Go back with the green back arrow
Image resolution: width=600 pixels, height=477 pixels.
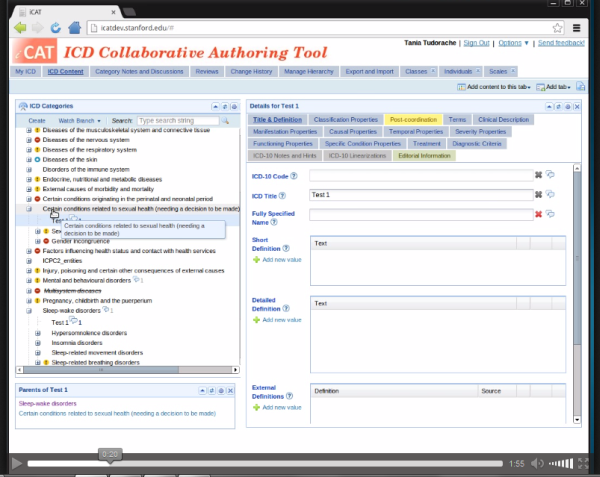pyautogui.click(x=20, y=28)
